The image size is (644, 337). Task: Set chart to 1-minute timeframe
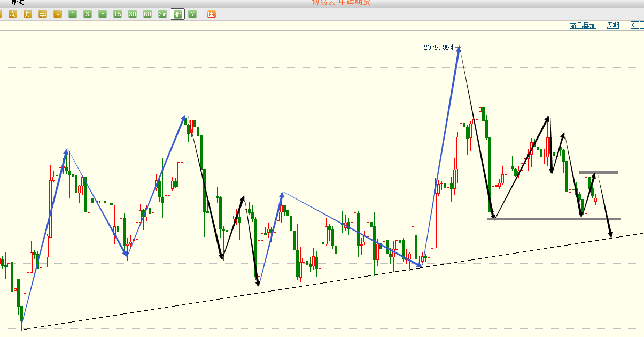click(73, 14)
